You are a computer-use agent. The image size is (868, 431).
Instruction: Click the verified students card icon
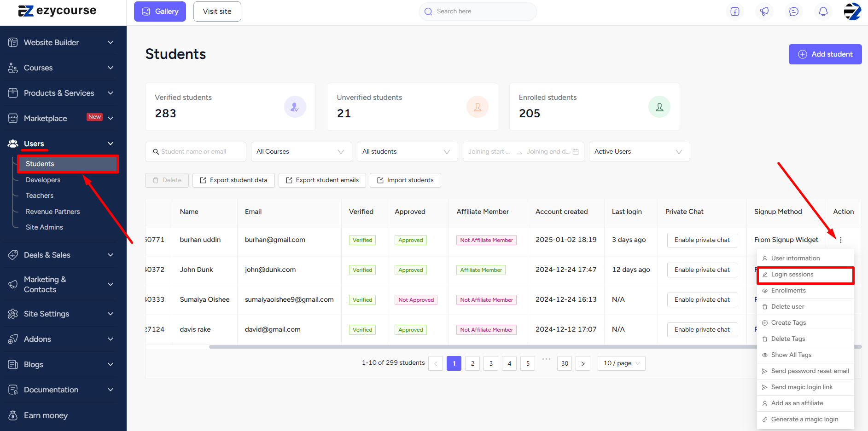click(x=295, y=107)
